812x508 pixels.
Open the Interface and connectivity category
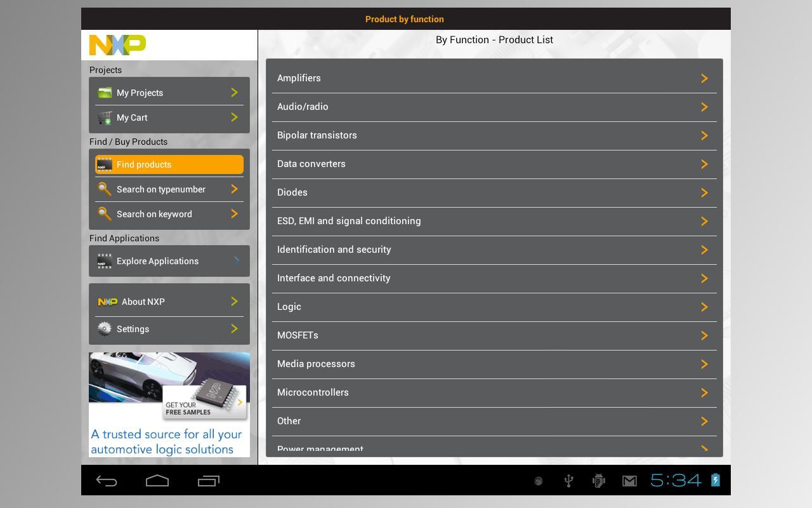(494, 277)
